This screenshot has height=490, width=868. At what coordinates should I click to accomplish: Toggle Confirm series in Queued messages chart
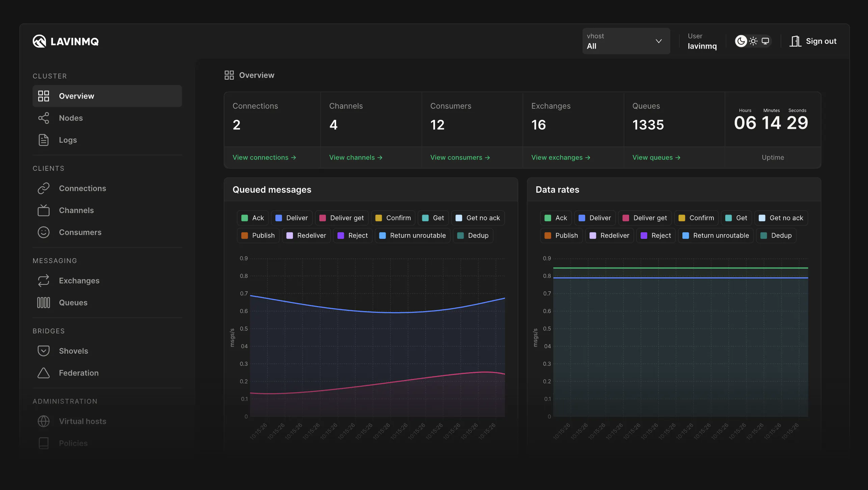coord(393,218)
